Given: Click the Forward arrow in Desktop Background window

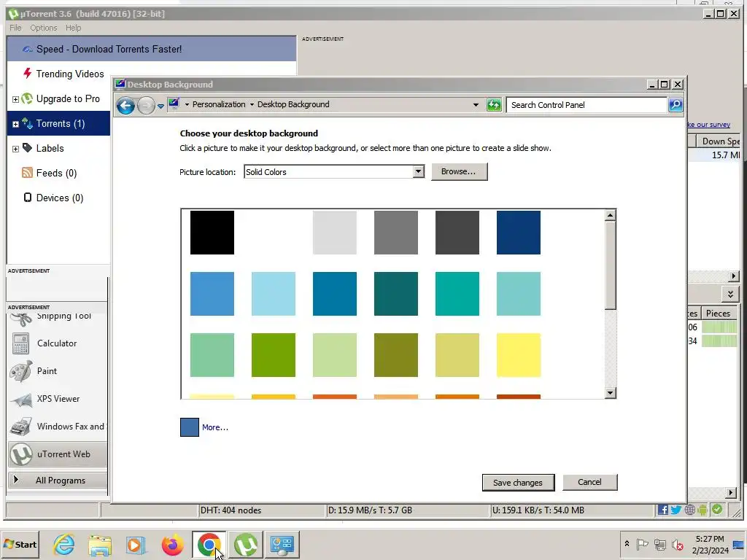Looking at the screenshot, I should click(146, 105).
